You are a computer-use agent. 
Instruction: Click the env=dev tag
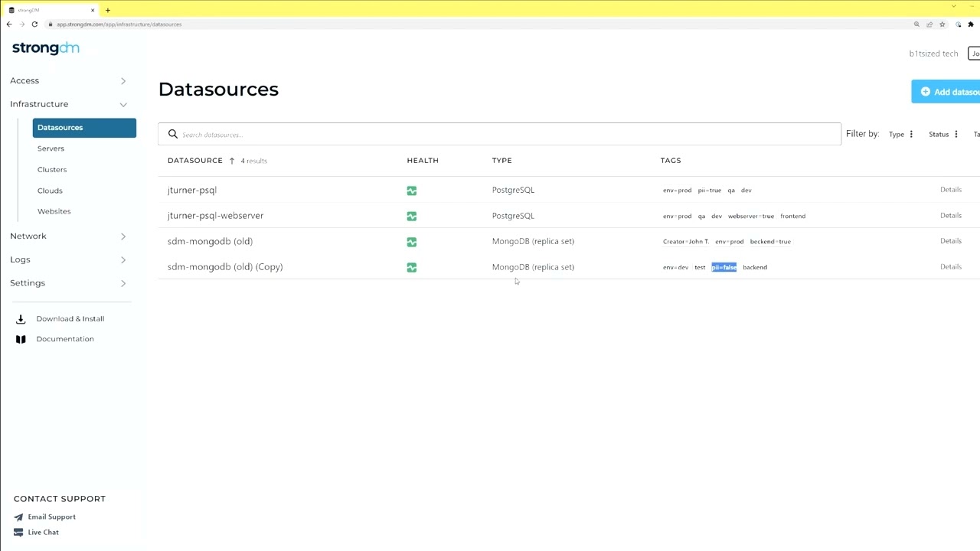[x=675, y=268]
